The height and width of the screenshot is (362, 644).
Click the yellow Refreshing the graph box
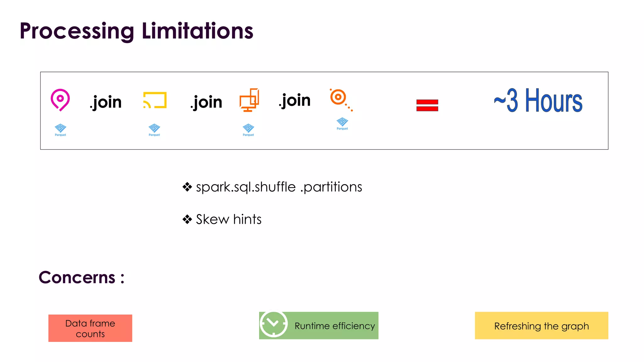click(541, 326)
